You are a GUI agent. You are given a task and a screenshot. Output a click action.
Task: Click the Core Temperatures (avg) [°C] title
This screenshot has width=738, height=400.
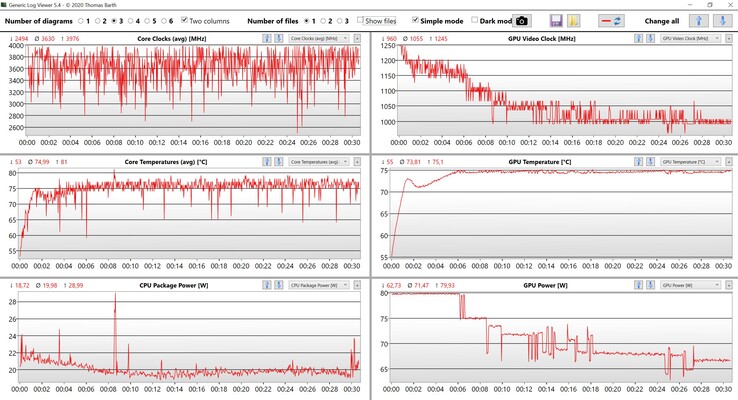coord(166,162)
